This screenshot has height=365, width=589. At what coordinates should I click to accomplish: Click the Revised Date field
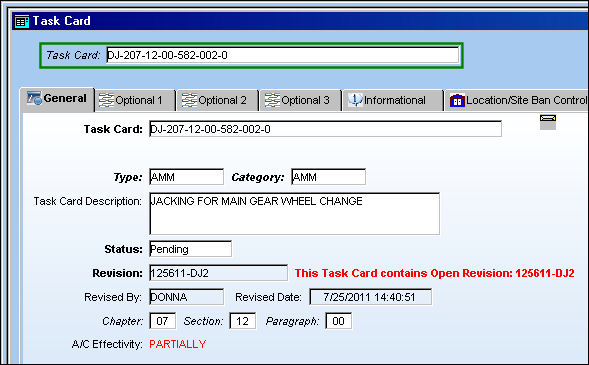point(370,297)
